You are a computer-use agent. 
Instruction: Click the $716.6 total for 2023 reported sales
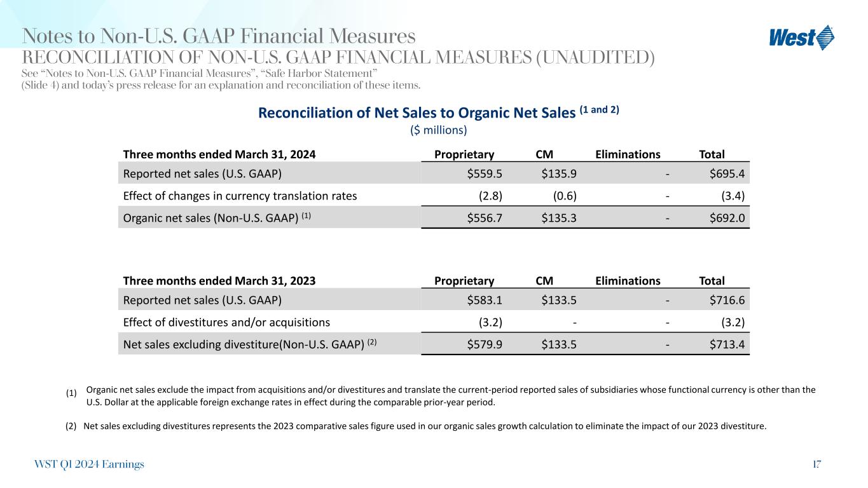(727, 300)
